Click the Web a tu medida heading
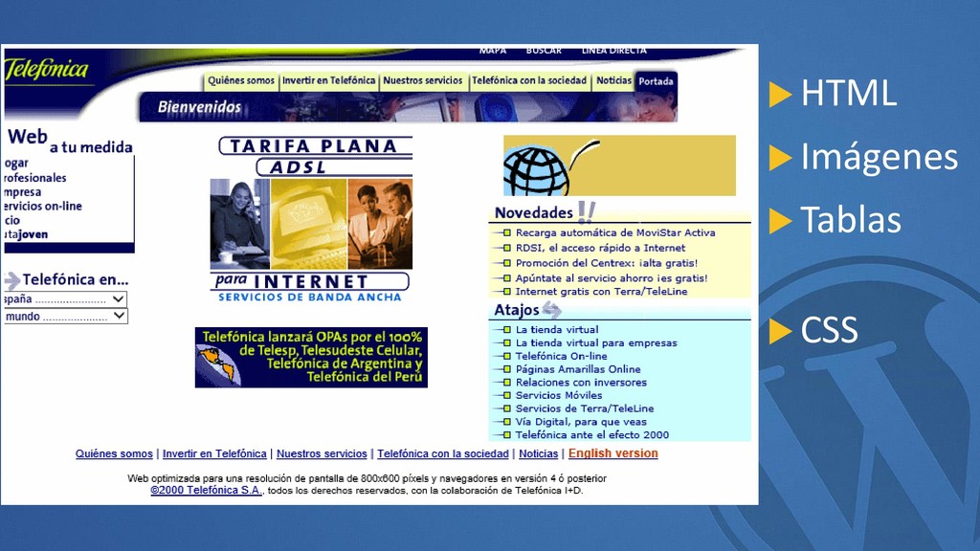Viewport: 980px width, 551px height. point(70,141)
